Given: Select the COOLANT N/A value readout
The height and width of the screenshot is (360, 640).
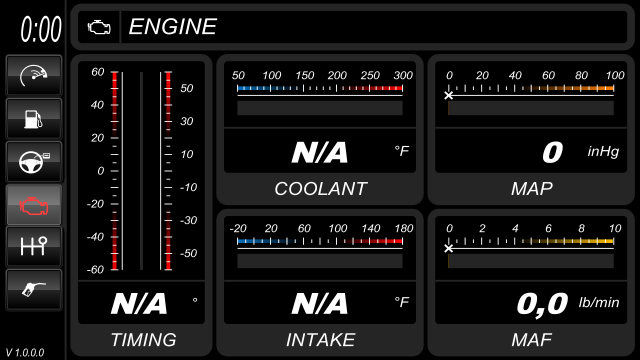Looking at the screenshot, I should [x=320, y=151].
